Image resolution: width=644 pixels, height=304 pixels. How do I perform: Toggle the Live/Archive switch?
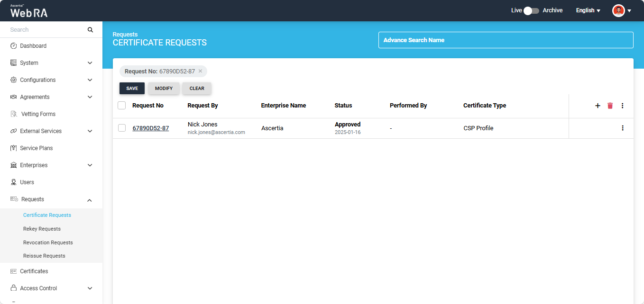[532, 10]
